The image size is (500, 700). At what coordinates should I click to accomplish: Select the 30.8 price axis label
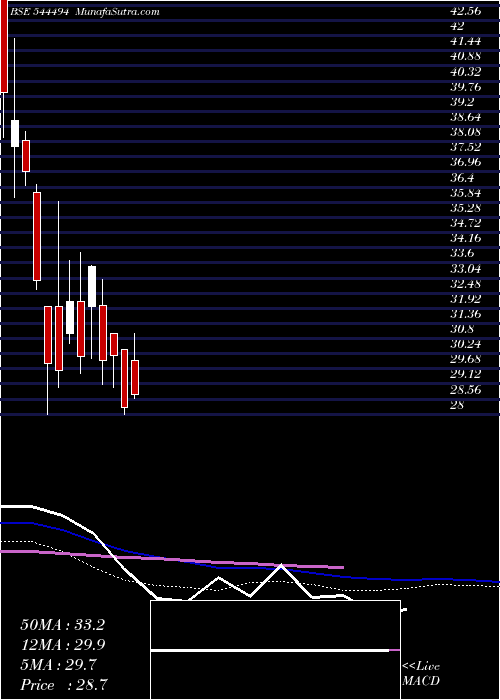463,329
